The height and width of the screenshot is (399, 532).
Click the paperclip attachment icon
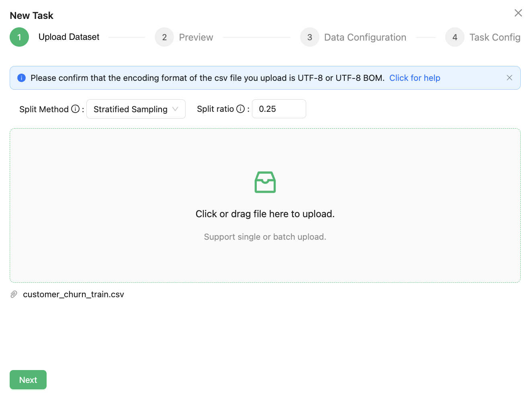(x=14, y=294)
